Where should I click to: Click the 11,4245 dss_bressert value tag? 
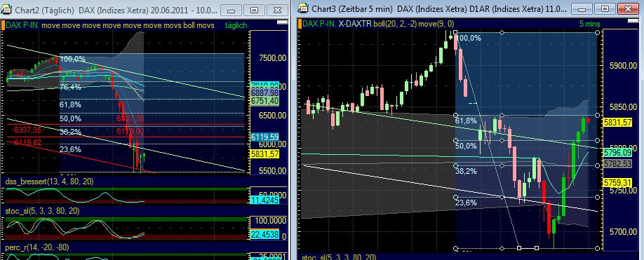tap(264, 200)
